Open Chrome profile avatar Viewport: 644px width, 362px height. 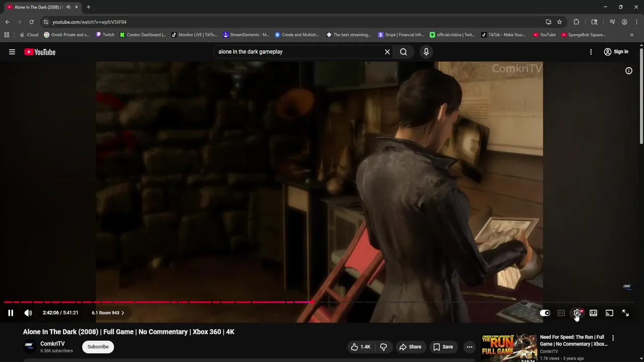[x=624, y=22]
